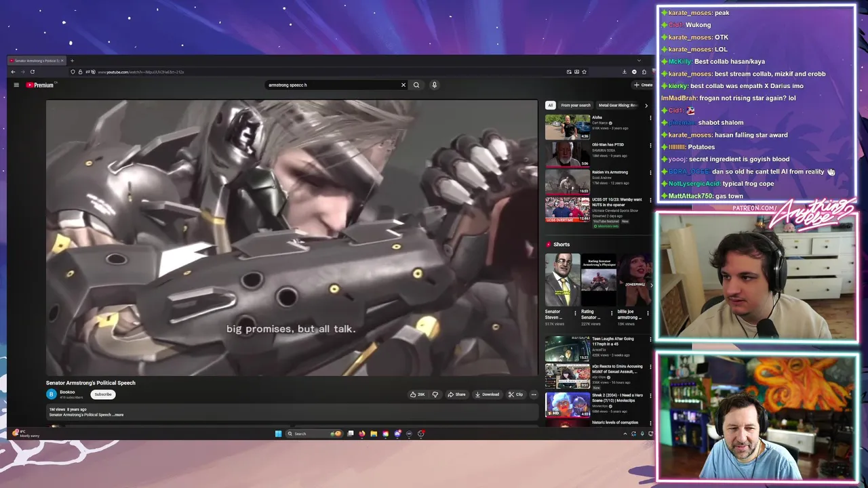The width and height of the screenshot is (868, 488).
Task: Select the All filter chip
Action: (x=550, y=105)
